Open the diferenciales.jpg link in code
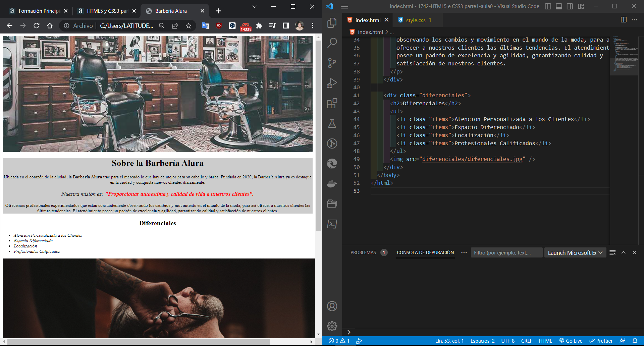The width and height of the screenshot is (644, 346). [x=472, y=159]
